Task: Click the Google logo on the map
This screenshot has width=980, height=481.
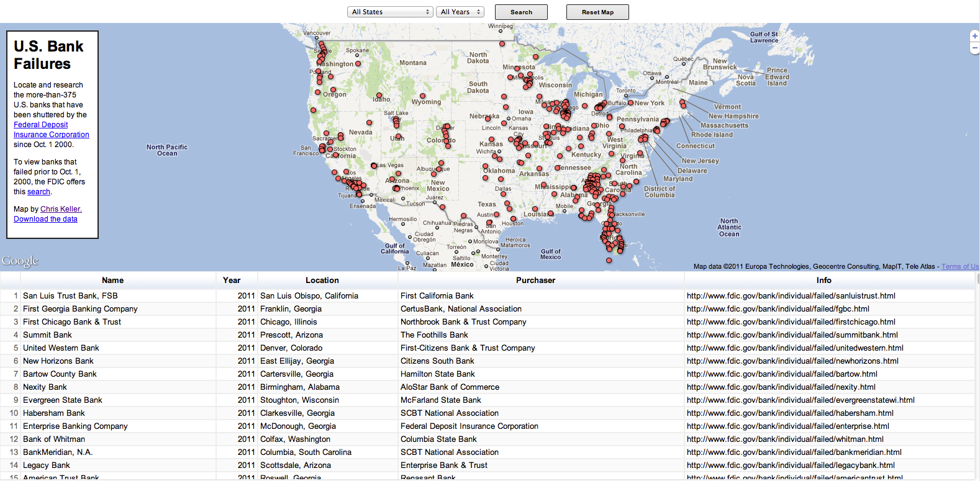Action: pos(20,261)
